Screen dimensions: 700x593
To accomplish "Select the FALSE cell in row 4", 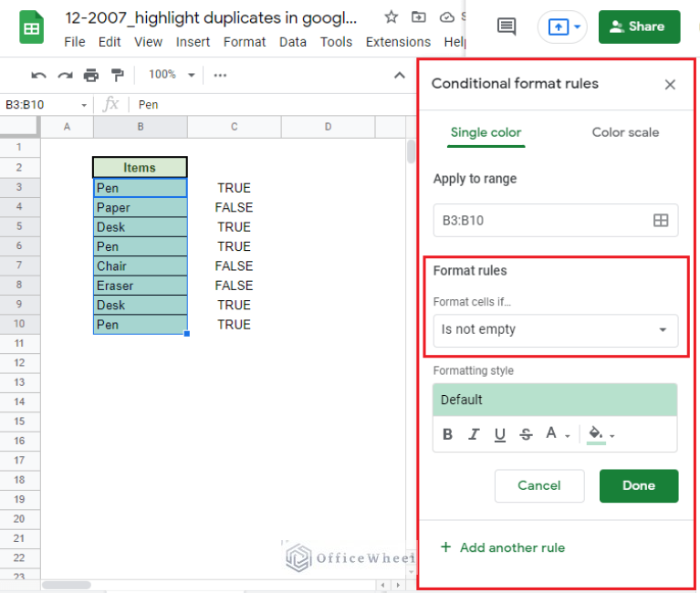I will click(234, 207).
